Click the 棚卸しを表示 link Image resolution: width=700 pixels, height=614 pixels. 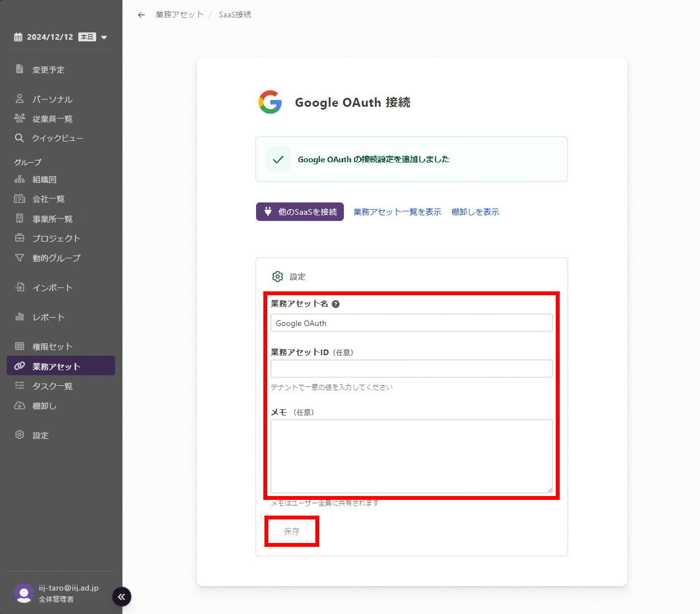click(x=475, y=212)
